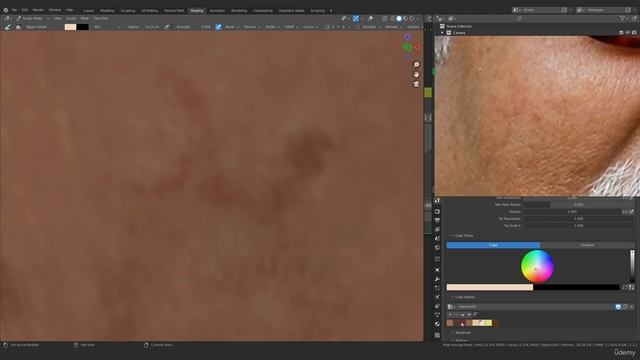Move palette color down
The image size is (640, 360).
[x=469, y=315]
